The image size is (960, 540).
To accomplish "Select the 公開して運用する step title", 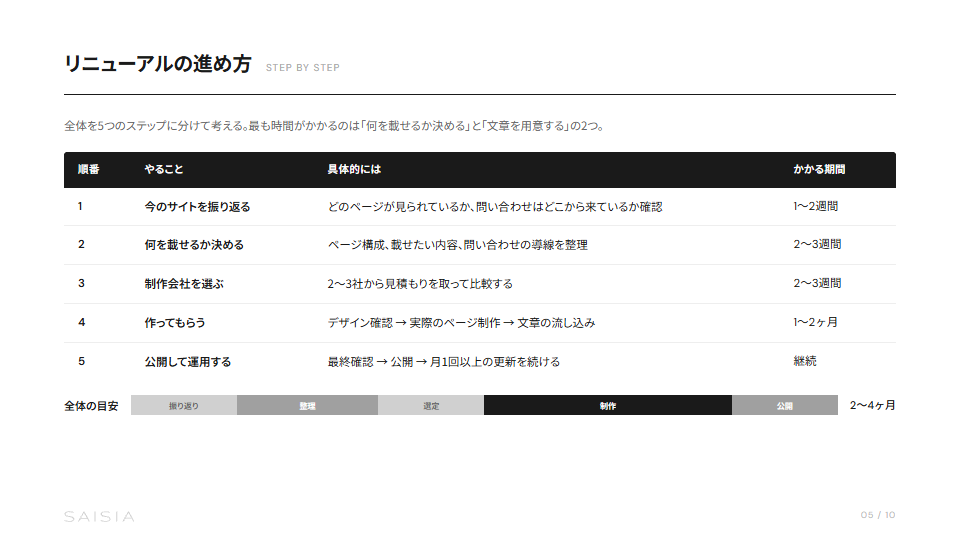I will click(188, 362).
